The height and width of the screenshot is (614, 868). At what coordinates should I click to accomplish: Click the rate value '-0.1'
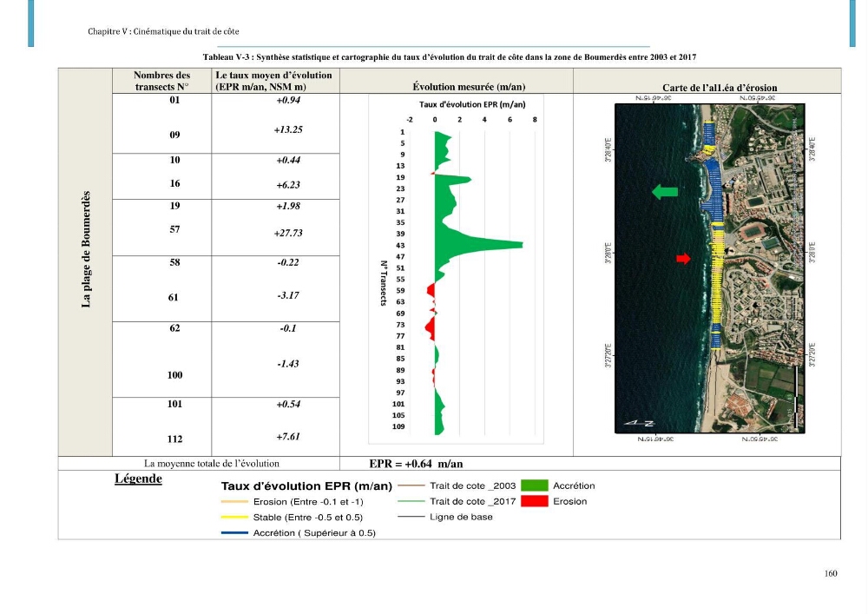click(288, 329)
